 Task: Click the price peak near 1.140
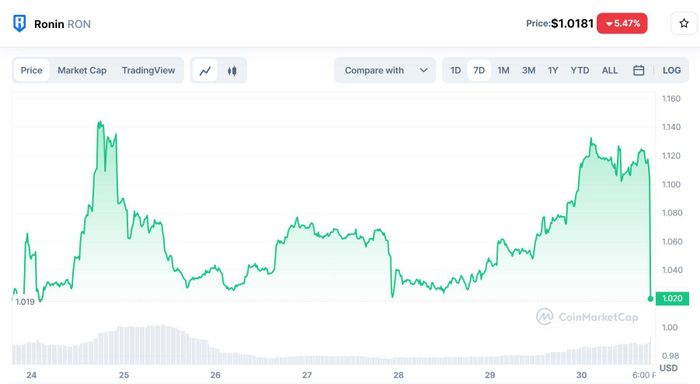pos(100,122)
